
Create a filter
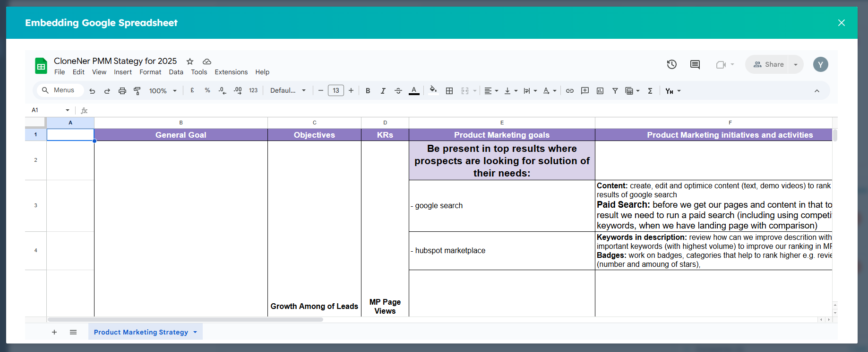click(615, 91)
